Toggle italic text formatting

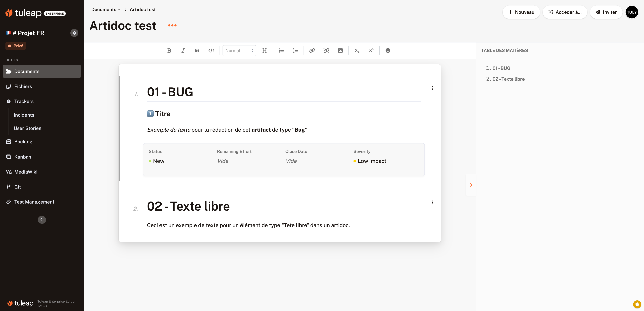click(x=183, y=50)
